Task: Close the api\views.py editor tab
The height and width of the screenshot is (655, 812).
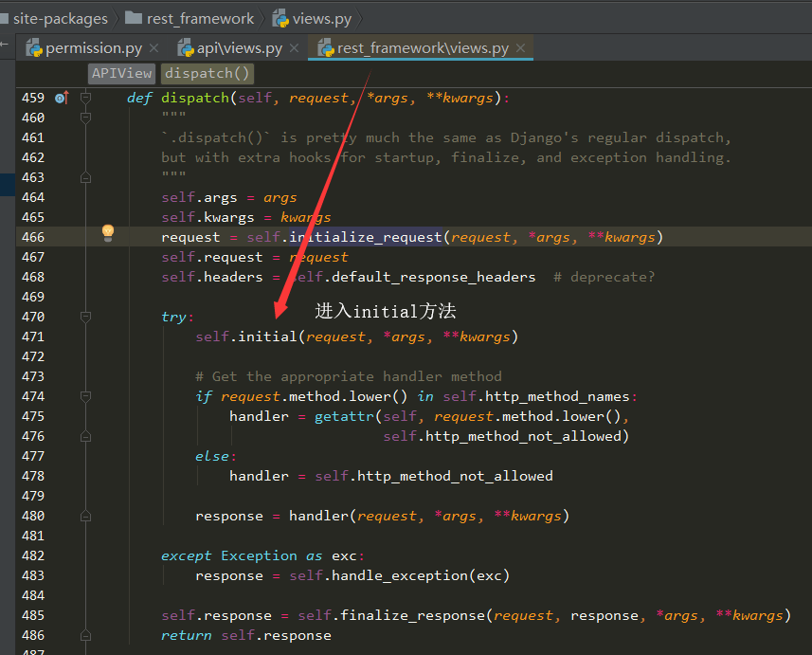Action: click(294, 48)
